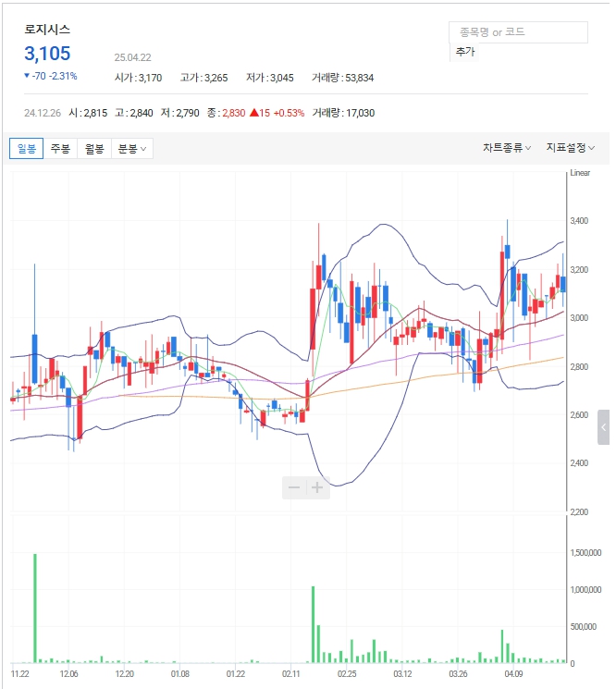Click the 로지시스 stock name
616x689 pixels.
[x=47, y=30]
